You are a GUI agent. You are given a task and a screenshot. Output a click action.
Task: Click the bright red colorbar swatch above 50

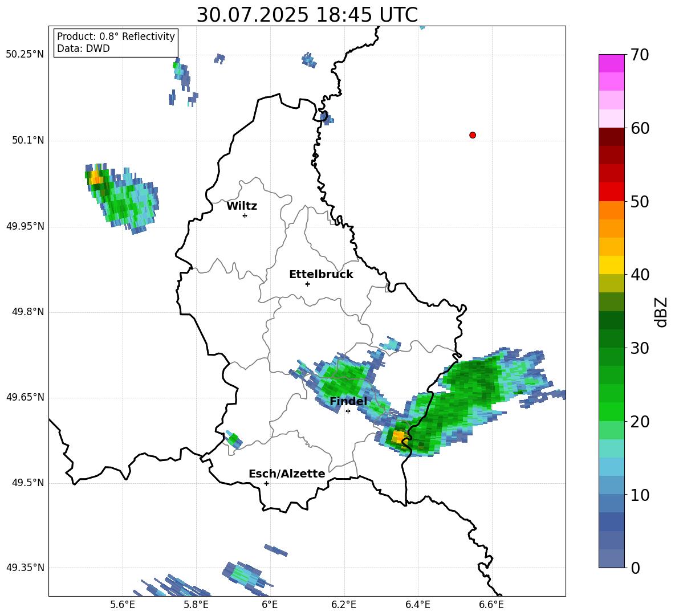tap(611, 191)
